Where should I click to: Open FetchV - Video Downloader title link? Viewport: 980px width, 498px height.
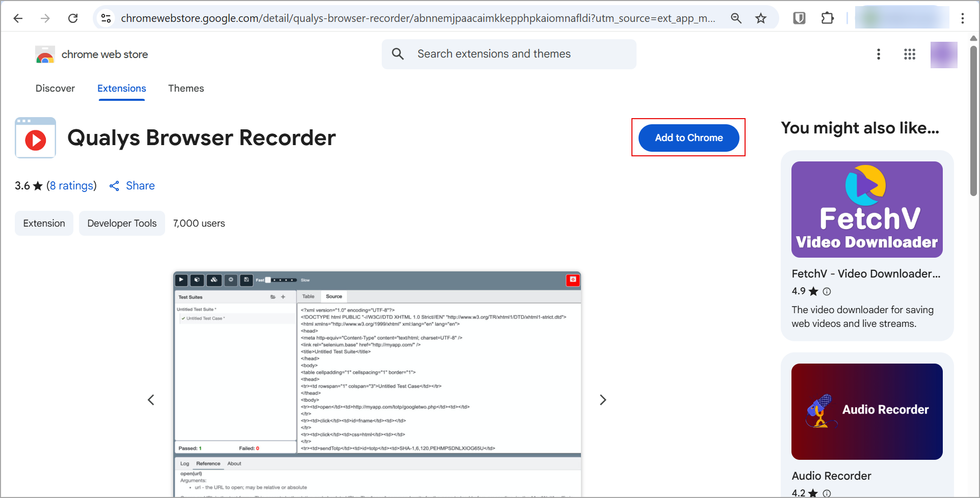[x=866, y=274]
